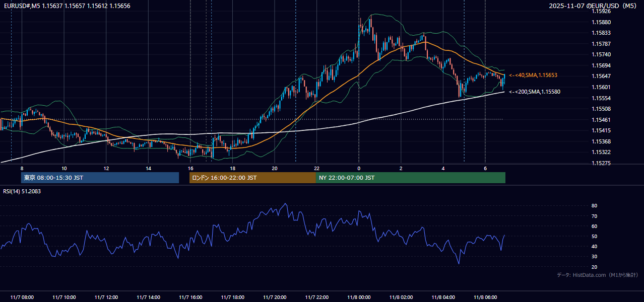
Task: Click the bottom time label 11/7 12:00
Action: click(x=106, y=297)
